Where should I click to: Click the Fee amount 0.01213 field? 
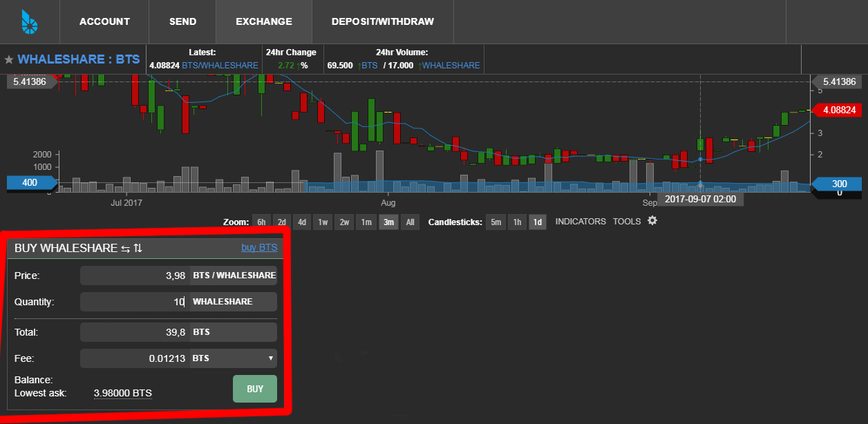pos(135,358)
